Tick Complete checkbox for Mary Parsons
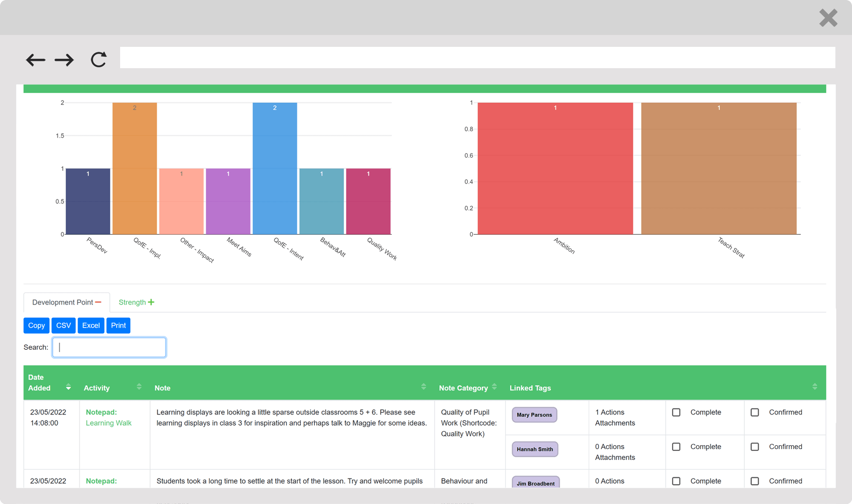The width and height of the screenshot is (852, 504). click(x=676, y=412)
